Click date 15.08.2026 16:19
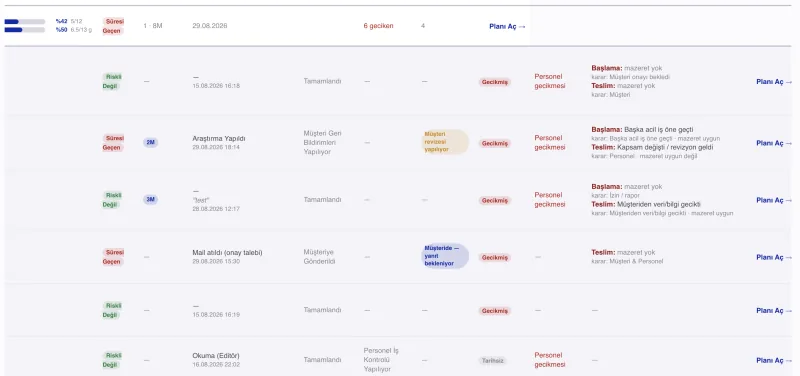 pos(216,315)
